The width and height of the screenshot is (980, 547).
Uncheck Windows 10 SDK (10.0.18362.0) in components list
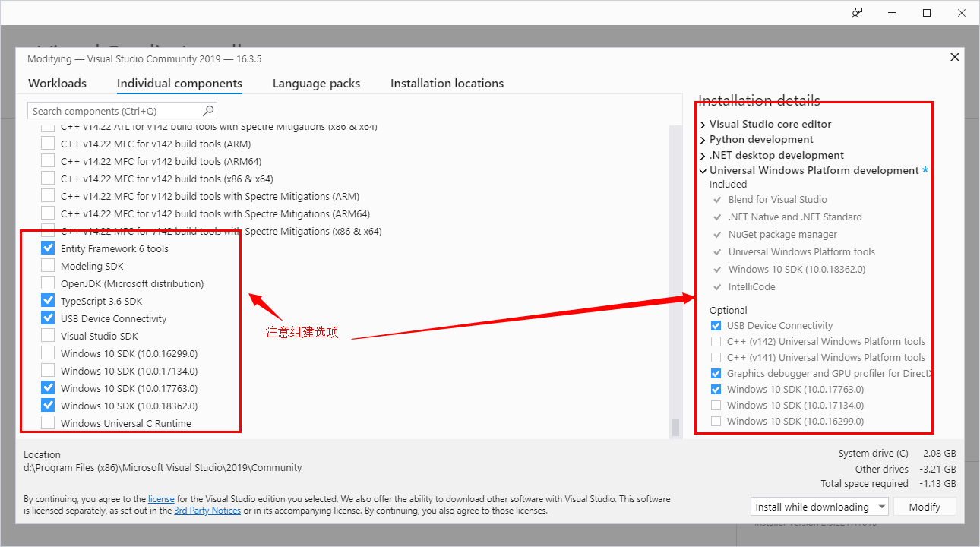tap(48, 406)
